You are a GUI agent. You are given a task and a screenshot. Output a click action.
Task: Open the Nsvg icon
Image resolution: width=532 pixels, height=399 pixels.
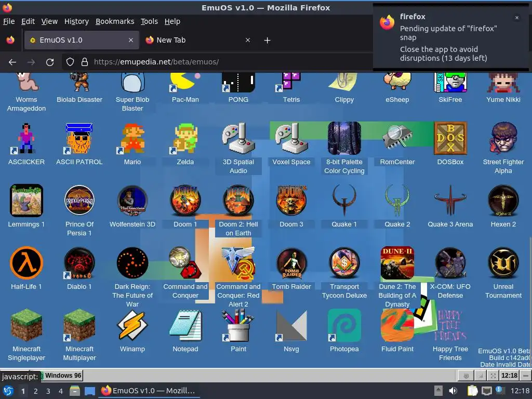click(291, 325)
